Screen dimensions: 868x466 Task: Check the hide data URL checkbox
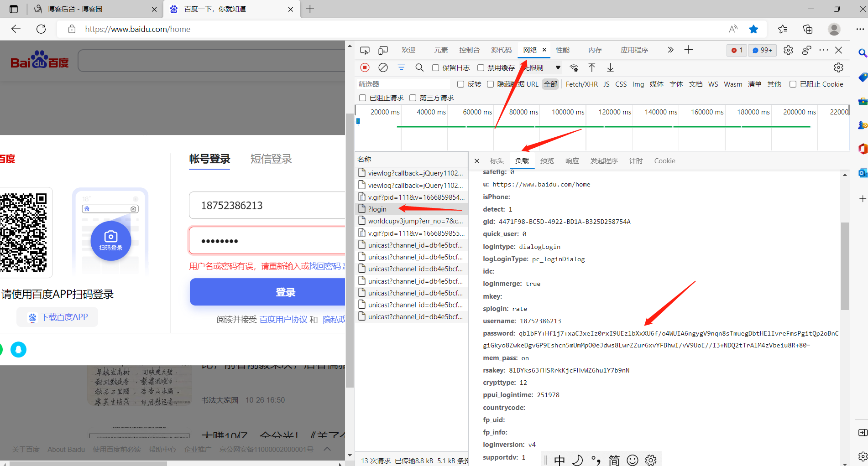[490, 84]
